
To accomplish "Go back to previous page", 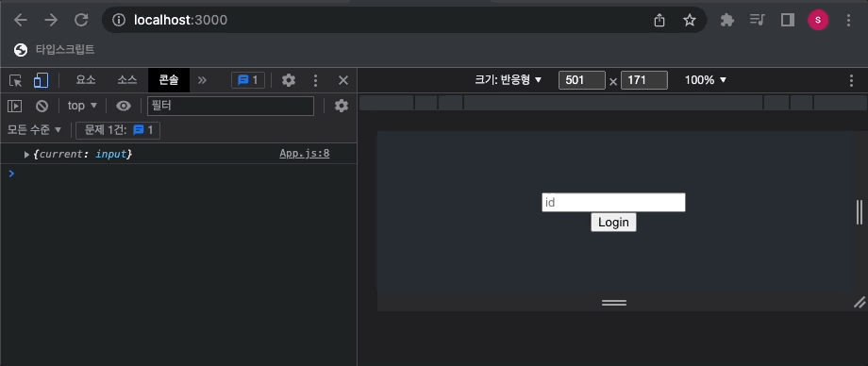I will tap(21, 21).
